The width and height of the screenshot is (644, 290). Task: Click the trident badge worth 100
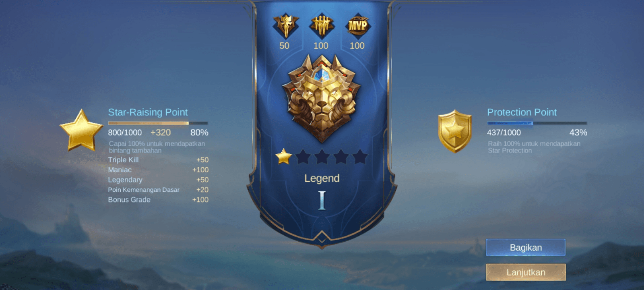pyautogui.click(x=321, y=26)
